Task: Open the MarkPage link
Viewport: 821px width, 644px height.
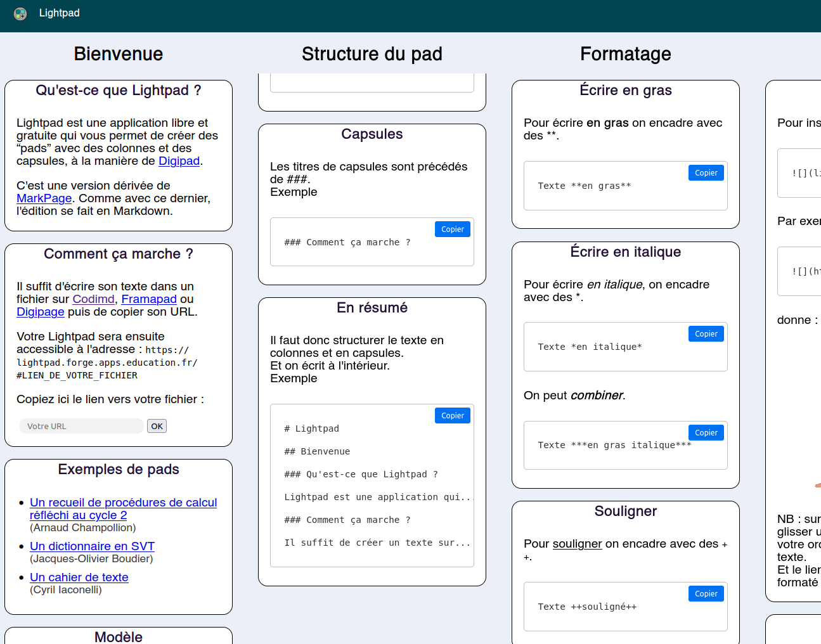Action: (x=44, y=198)
